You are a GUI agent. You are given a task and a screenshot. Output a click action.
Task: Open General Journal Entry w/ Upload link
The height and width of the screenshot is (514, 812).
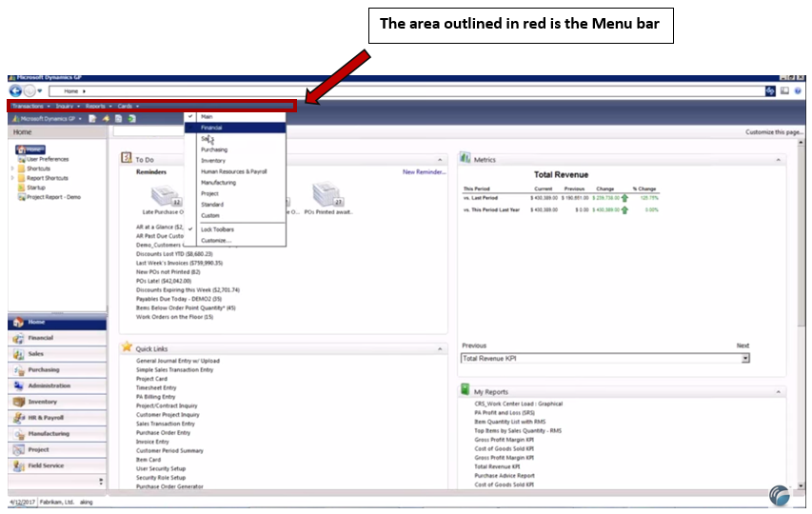[x=178, y=361]
